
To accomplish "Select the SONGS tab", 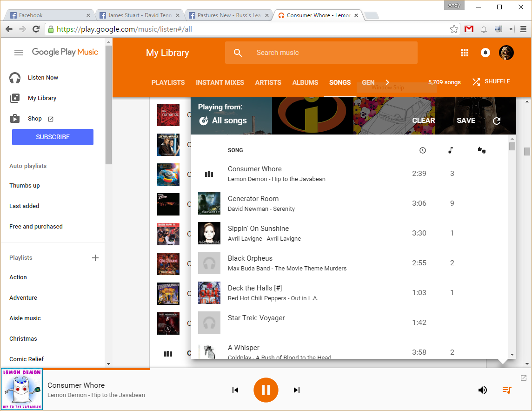I will pos(340,82).
